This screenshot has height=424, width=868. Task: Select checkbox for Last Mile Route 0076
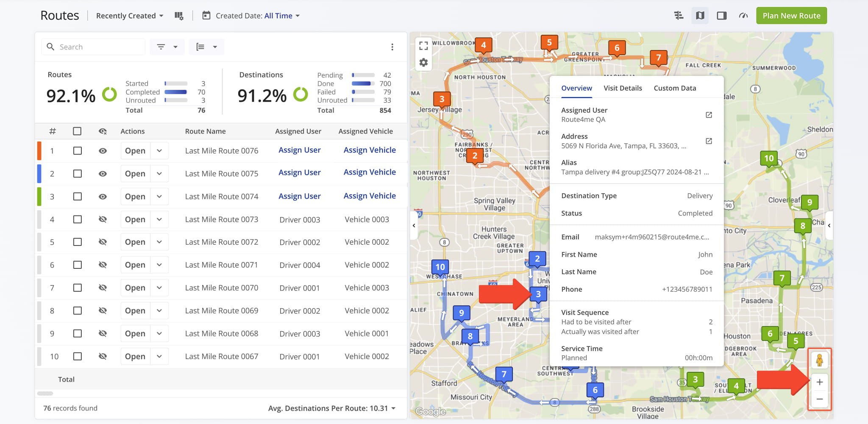click(77, 151)
